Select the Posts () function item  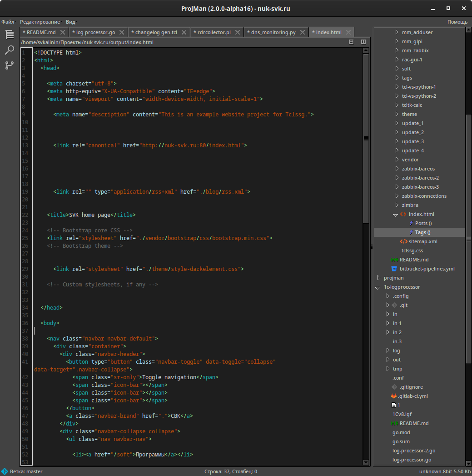coord(423,223)
